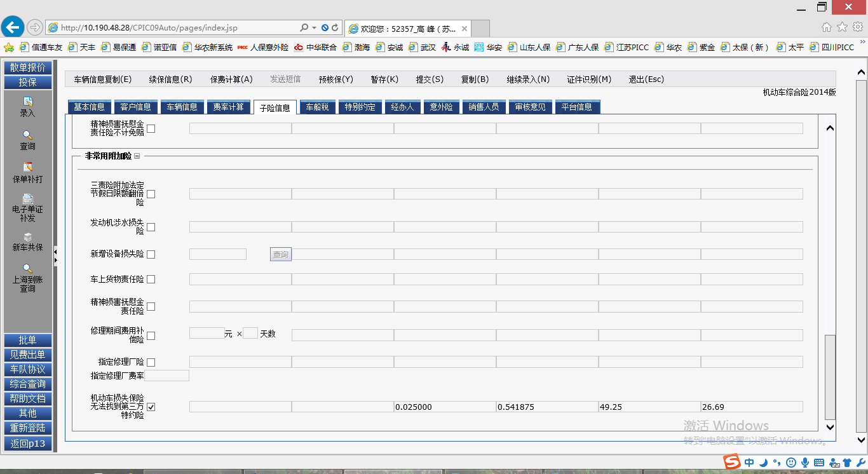The width and height of the screenshot is (868, 474).
Task: Check the 精神损害抚慰金责任险 checkbox
Action: tap(151, 307)
